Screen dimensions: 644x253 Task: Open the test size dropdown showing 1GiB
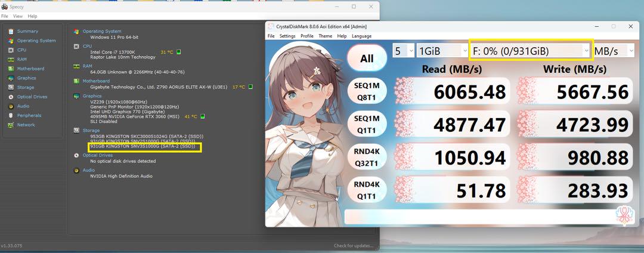coord(442,51)
